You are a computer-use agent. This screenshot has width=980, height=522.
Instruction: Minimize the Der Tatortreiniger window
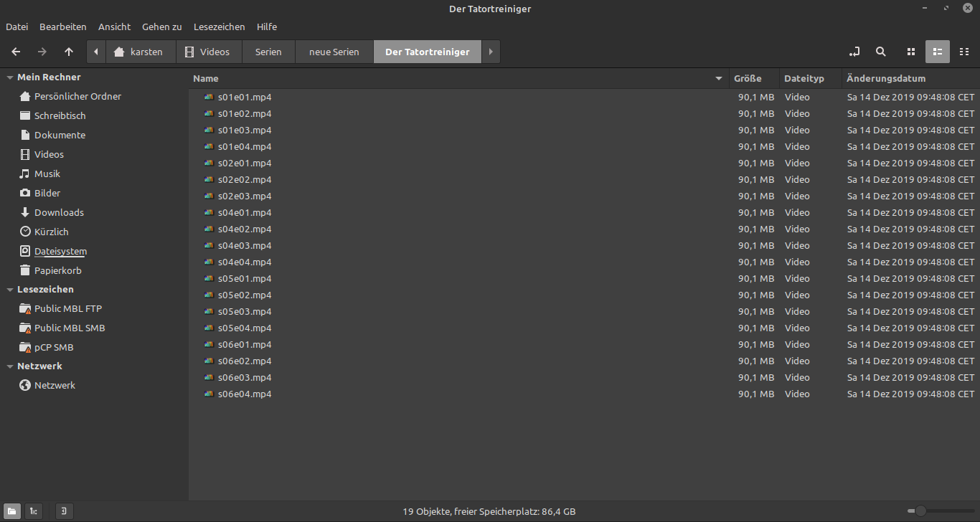[x=926, y=9]
